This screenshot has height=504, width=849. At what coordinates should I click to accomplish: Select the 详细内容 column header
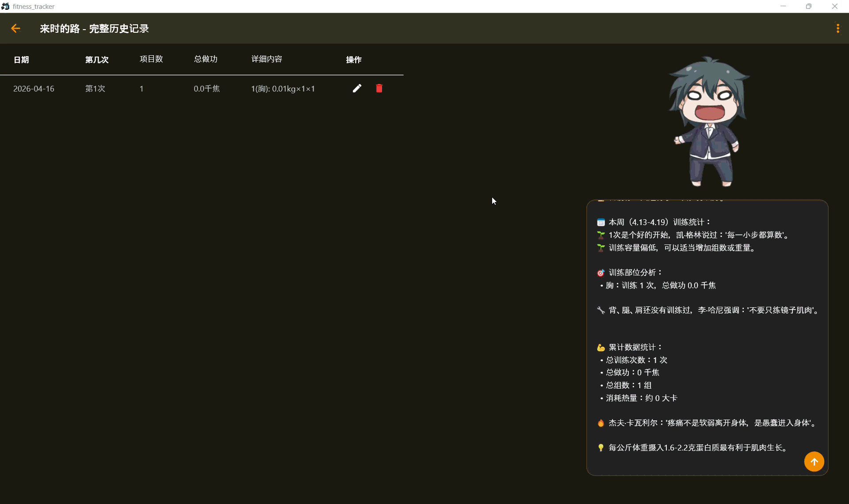(267, 59)
